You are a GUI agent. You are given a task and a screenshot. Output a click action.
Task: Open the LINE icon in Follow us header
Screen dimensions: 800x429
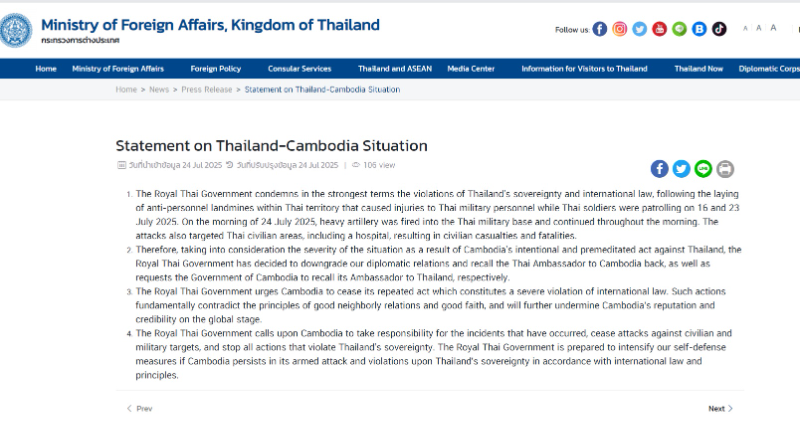pos(679,29)
